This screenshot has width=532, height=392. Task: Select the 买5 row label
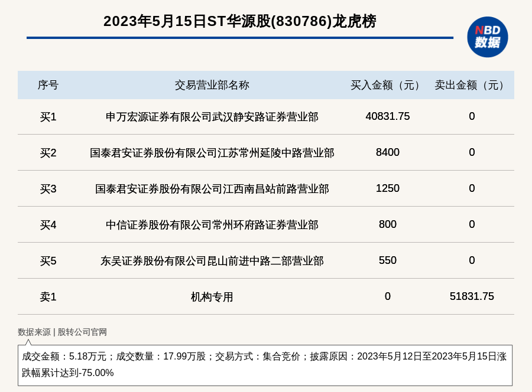(48, 261)
